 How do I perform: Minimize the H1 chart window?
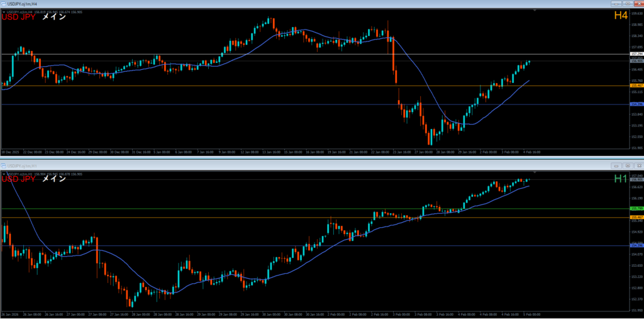point(618,165)
